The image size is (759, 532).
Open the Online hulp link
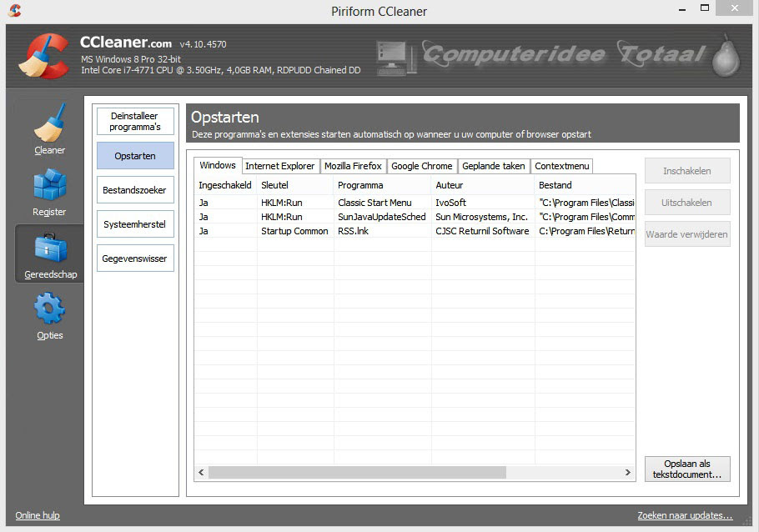[x=38, y=515]
